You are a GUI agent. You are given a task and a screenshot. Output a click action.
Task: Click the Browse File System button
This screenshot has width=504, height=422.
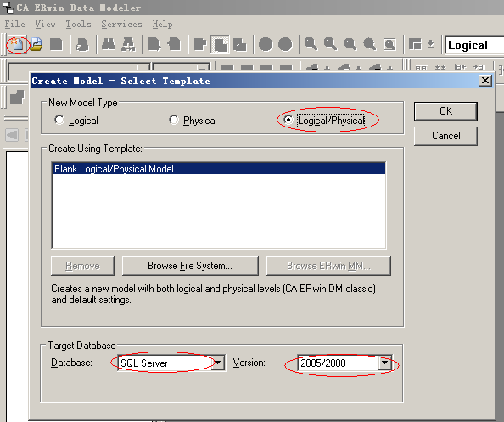point(190,266)
